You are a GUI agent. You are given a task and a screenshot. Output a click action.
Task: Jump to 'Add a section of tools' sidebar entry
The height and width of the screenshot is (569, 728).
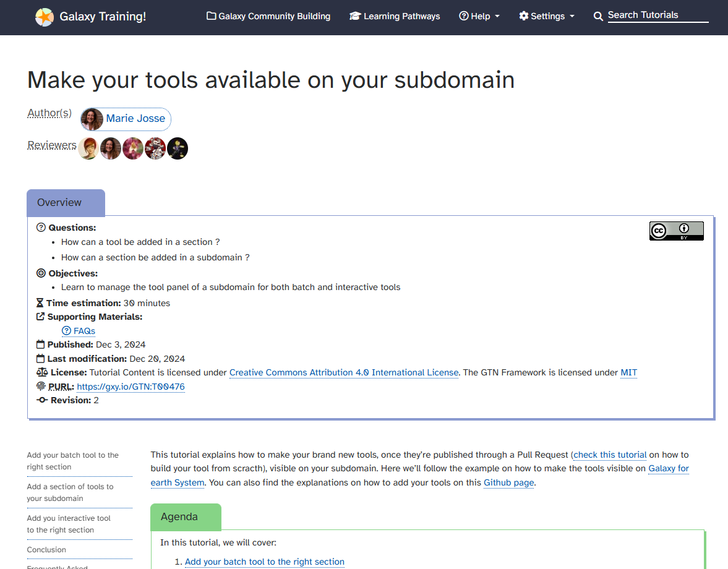point(70,492)
